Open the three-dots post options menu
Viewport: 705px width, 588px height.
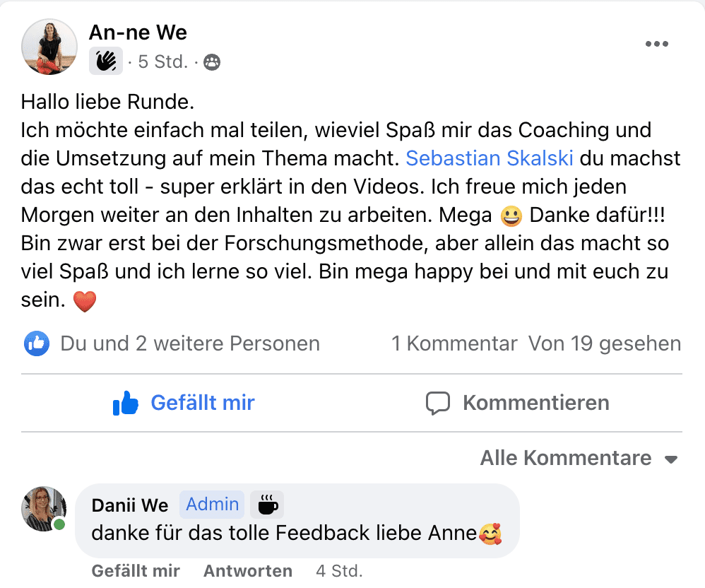[x=656, y=44]
